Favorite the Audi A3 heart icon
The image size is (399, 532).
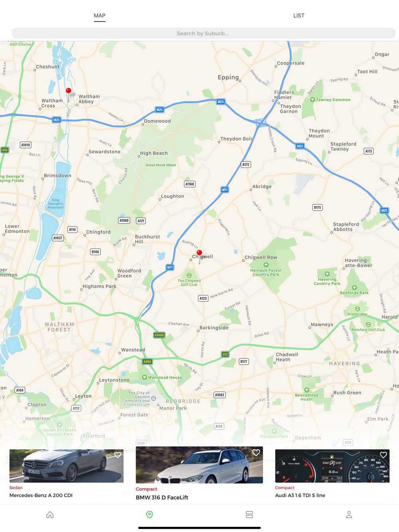[383, 455]
